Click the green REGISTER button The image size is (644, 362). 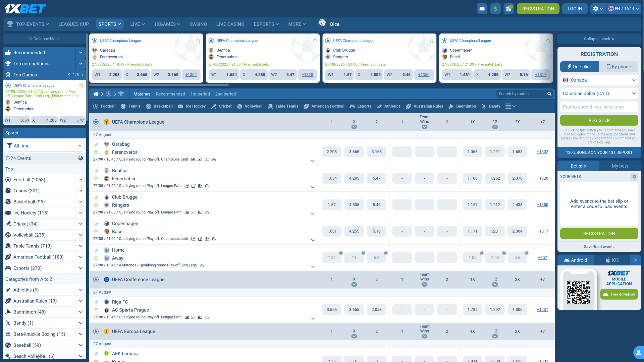coord(599,120)
